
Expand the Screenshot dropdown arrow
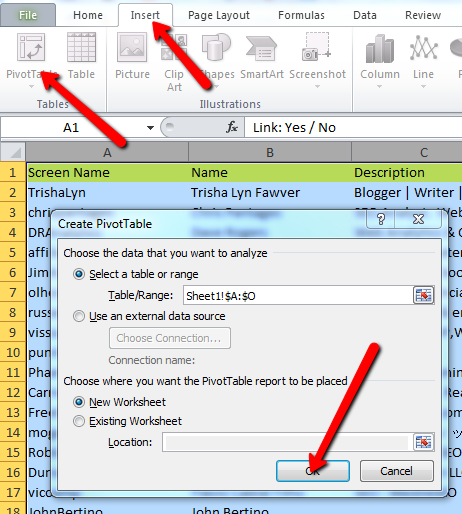[317, 87]
